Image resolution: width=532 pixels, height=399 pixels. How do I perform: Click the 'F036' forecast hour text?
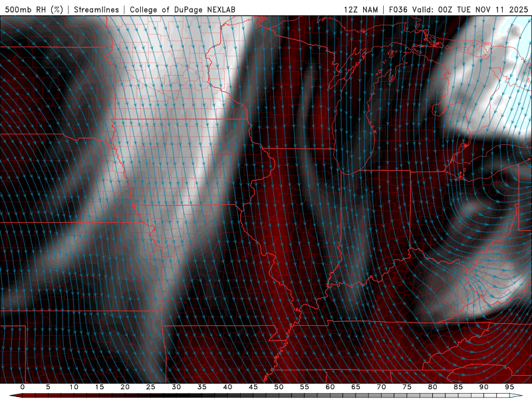click(398, 9)
